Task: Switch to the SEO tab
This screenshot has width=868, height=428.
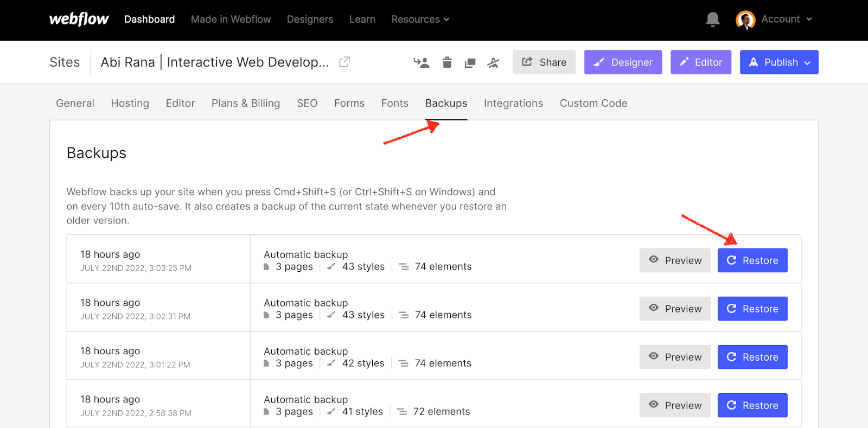Action: pos(307,103)
